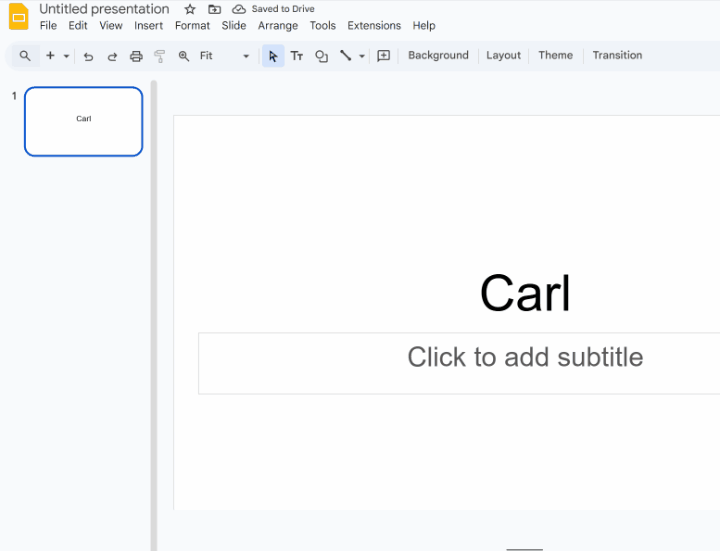This screenshot has width=720, height=551.
Task: Click the Saved to Drive status text
Action: [x=283, y=9]
